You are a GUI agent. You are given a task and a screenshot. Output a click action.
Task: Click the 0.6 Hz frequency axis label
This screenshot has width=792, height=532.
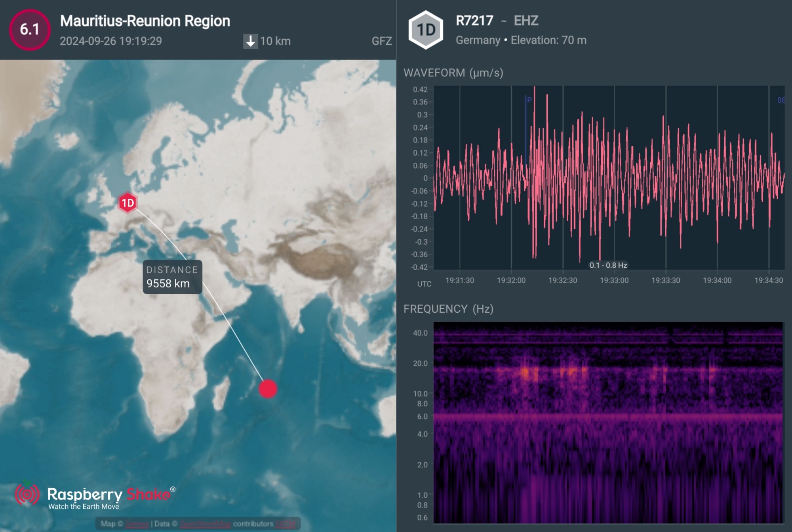[422, 517]
